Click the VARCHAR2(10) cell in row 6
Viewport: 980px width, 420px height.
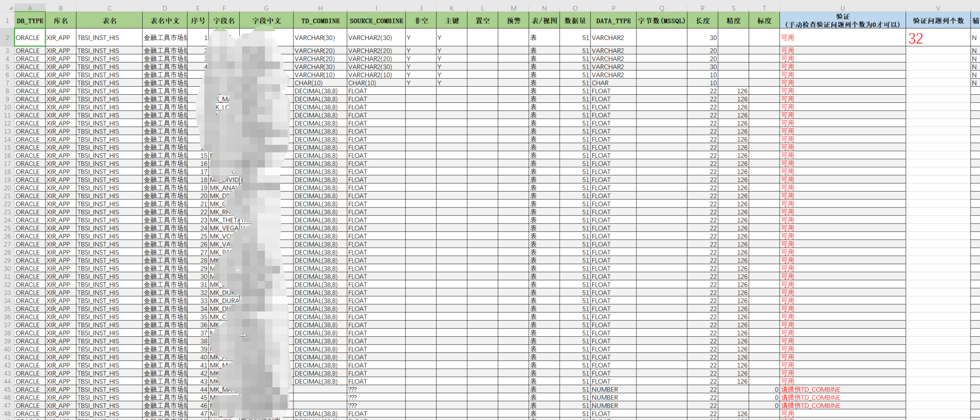click(376, 74)
